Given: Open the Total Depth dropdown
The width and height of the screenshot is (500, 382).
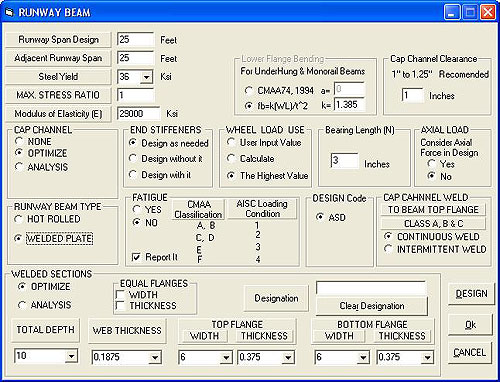Looking at the screenshot, I should (71, 356).
